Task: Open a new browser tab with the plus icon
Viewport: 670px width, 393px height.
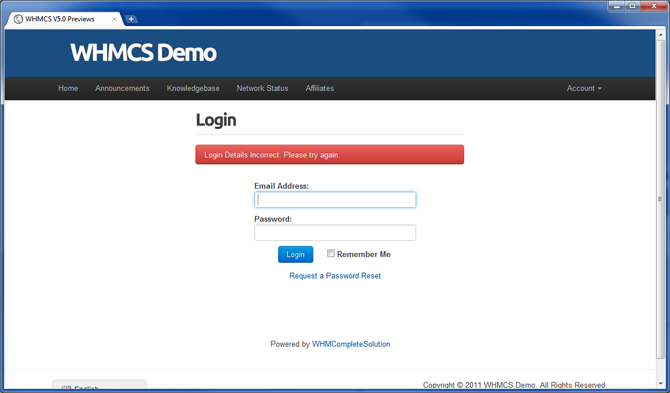Action: [x=131, y=19]
